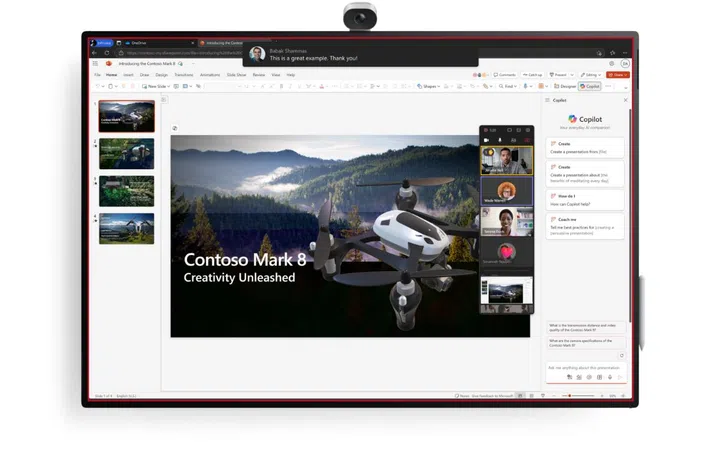Click the Bold formatting icon
This screenshot has height=456, width=720.
(281, 86)
